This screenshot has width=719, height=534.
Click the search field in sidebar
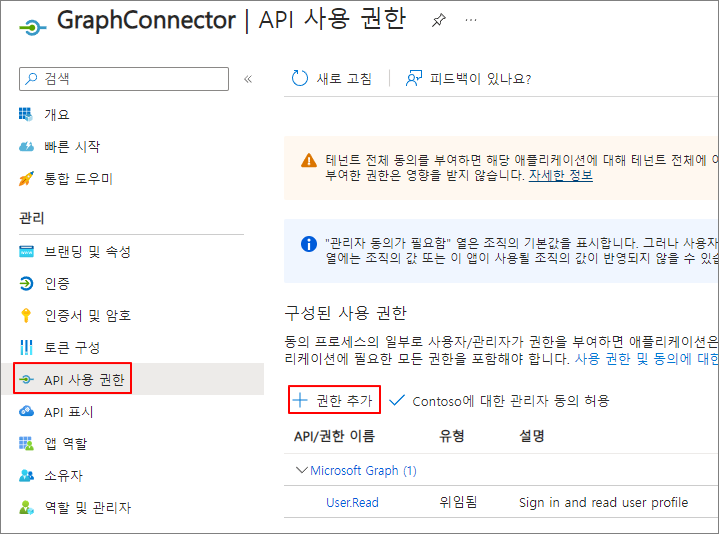tap(124, 79)
